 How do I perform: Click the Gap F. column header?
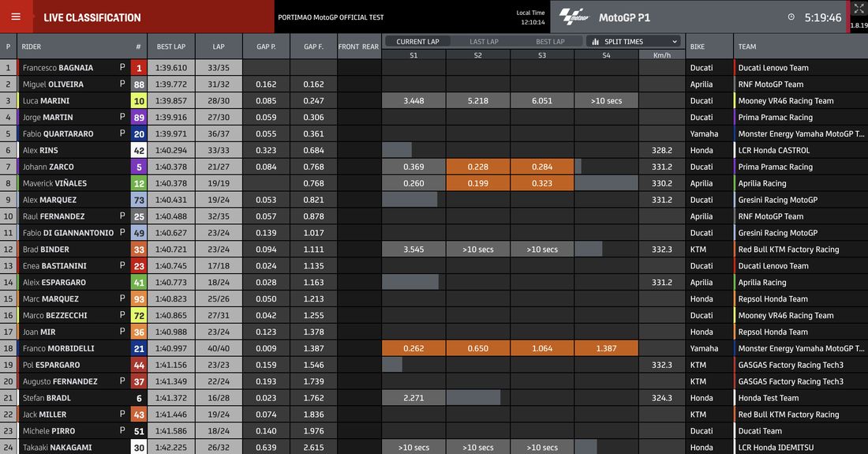[x=314, y=47]
